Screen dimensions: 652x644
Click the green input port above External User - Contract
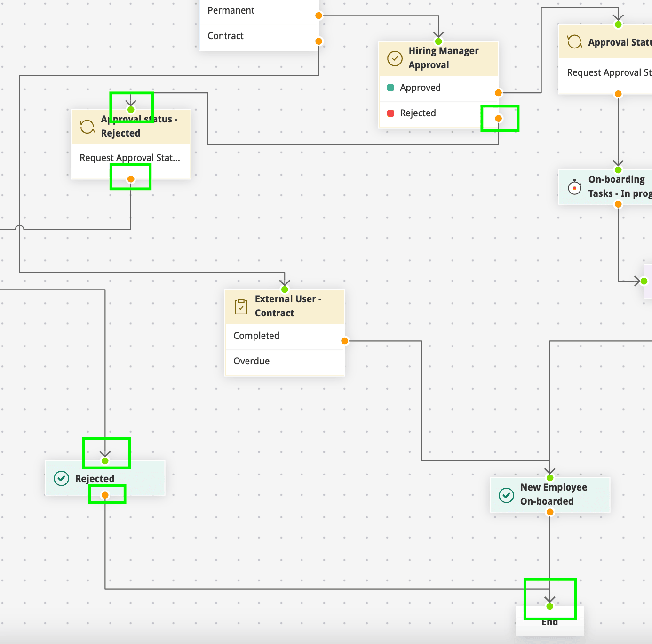point(285,289)
